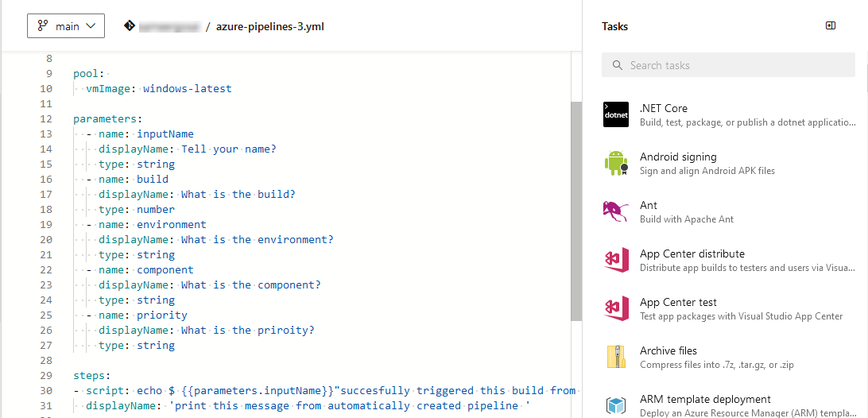868x418 pixels.
Task: Click the repository icon beside the file path
Action: click(x=130, y=26)
